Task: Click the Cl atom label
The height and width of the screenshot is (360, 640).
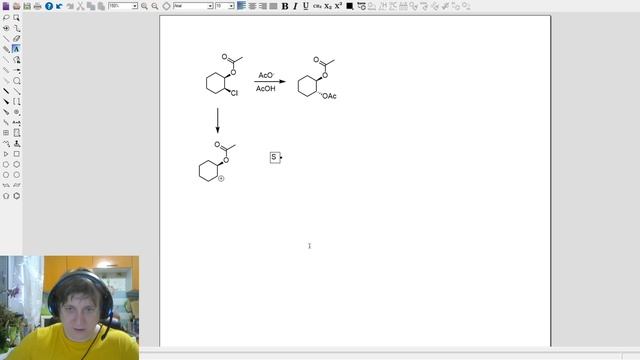Action: [234, 93]
